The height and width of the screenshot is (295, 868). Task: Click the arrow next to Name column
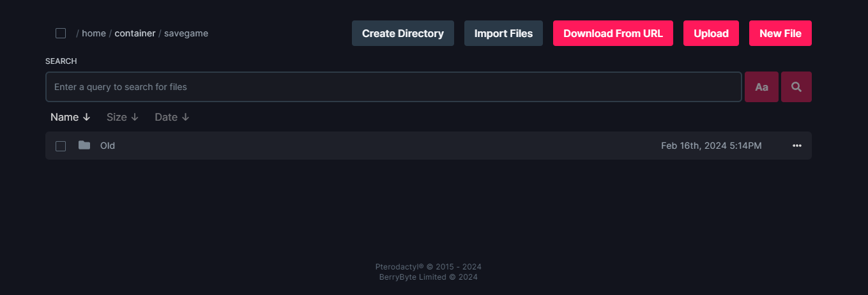[x=87, y=117]
